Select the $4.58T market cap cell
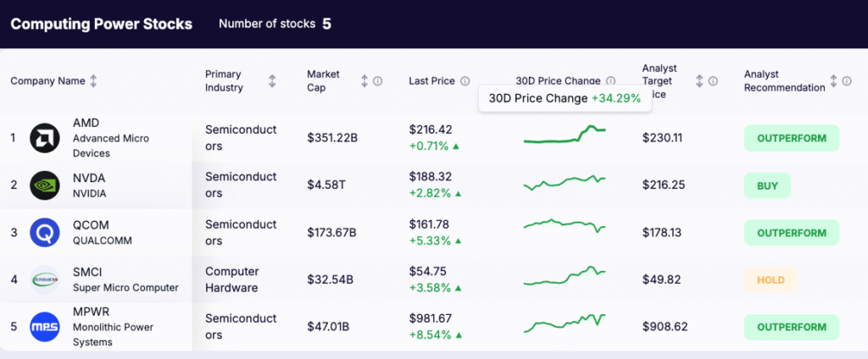 pyautogui.click(x=326, y=185)
